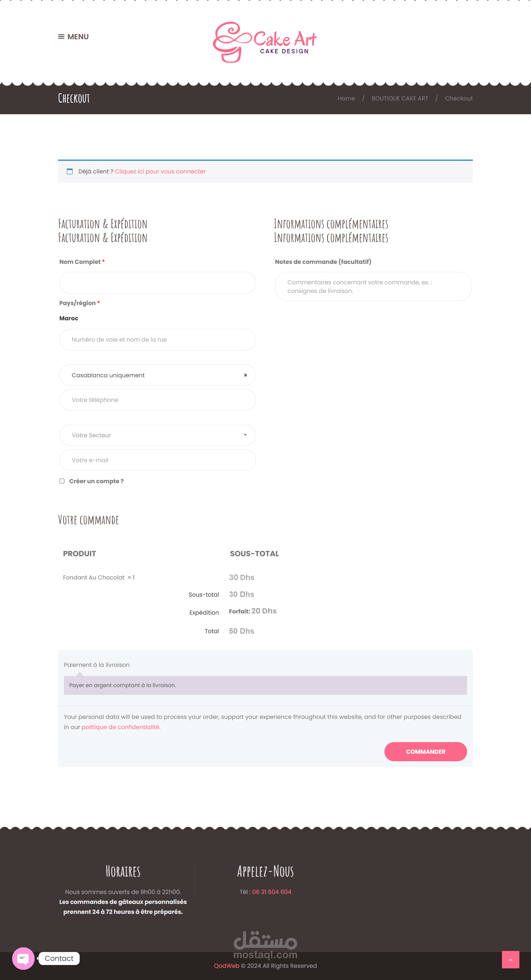Open BOUTIQUE CAKE ART breadcrumb link
Viewport: 531px width, 980px height.
click(x=400, y=98)
